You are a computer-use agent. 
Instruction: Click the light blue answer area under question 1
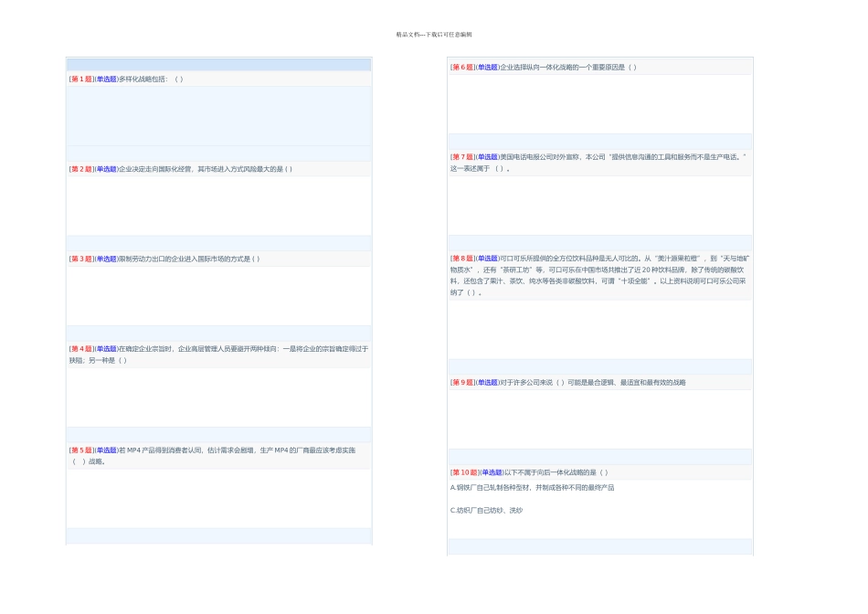point(218,116)
